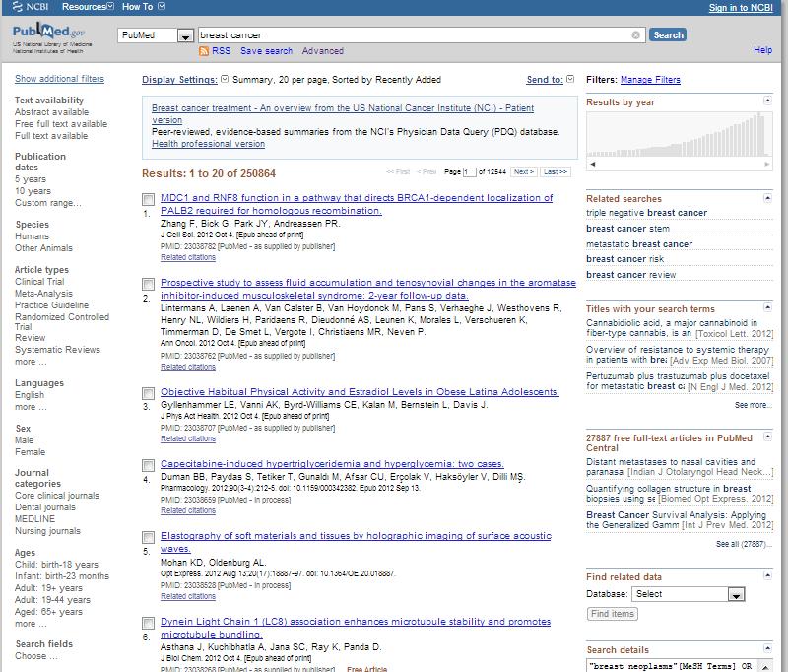The height and width of the screenshot is (672, 788).
Task: Expand the Resources menu
Action: [88, 7]
